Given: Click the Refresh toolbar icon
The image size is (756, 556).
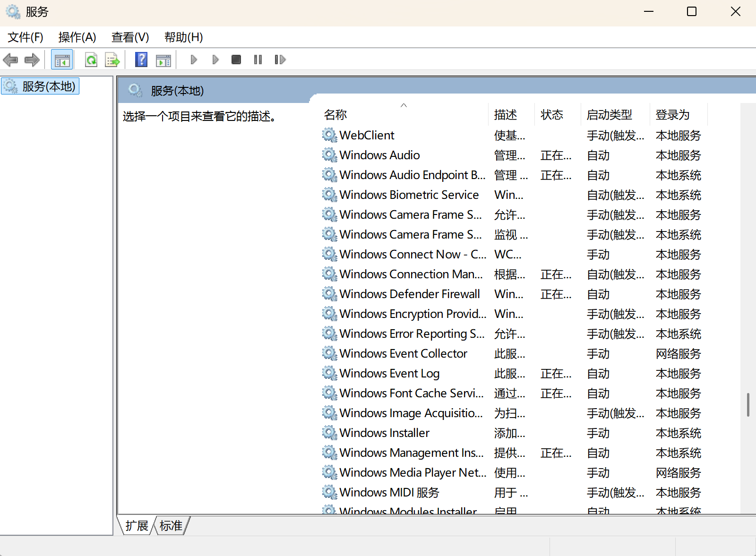Looking at the screenshot, I should [x=91, y=60].
